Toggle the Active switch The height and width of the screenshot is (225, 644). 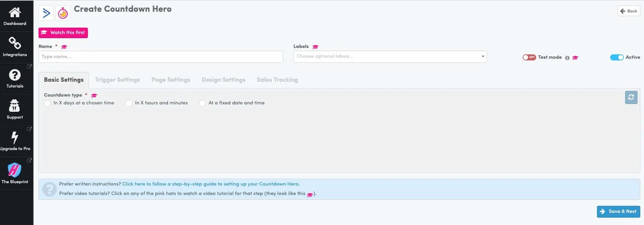(x=617, y=57)
